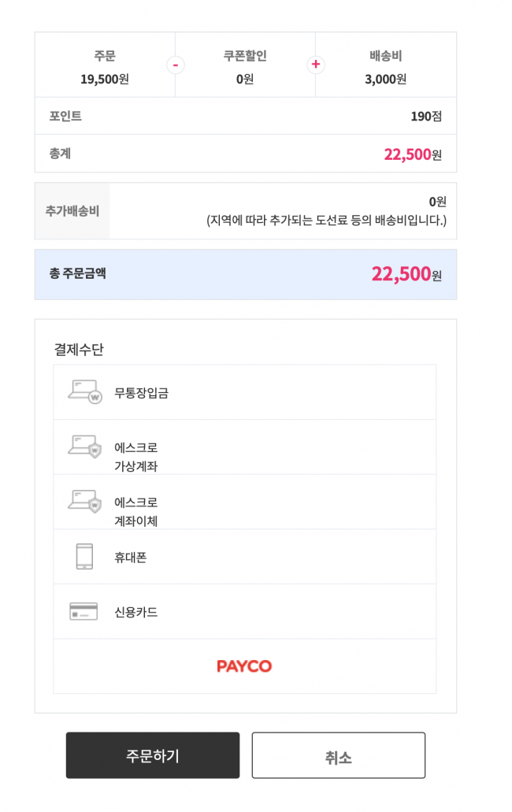Image resolution: width=512 pixels, height=812 pixels.
Task: Choose 신용카드 payment method
Action: click(x=245, y=612)
